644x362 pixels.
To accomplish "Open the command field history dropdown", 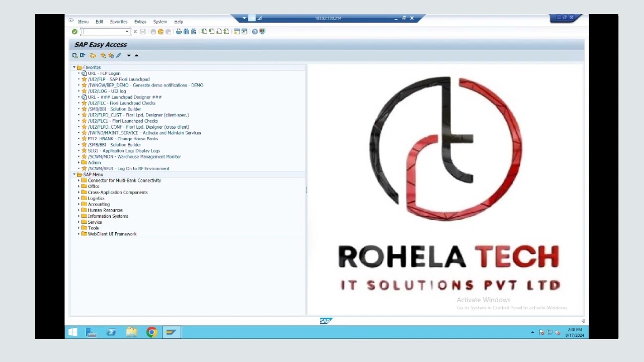I will point(127,32).
